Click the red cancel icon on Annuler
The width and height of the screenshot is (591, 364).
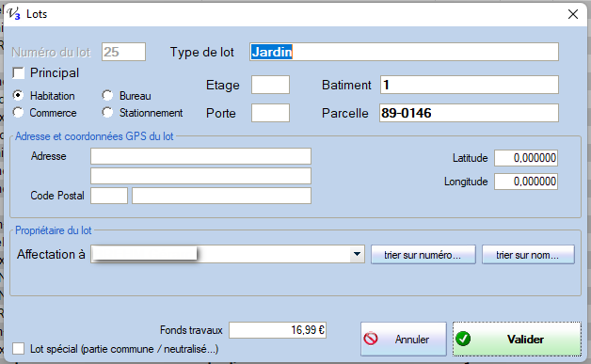tap(371, 339)
